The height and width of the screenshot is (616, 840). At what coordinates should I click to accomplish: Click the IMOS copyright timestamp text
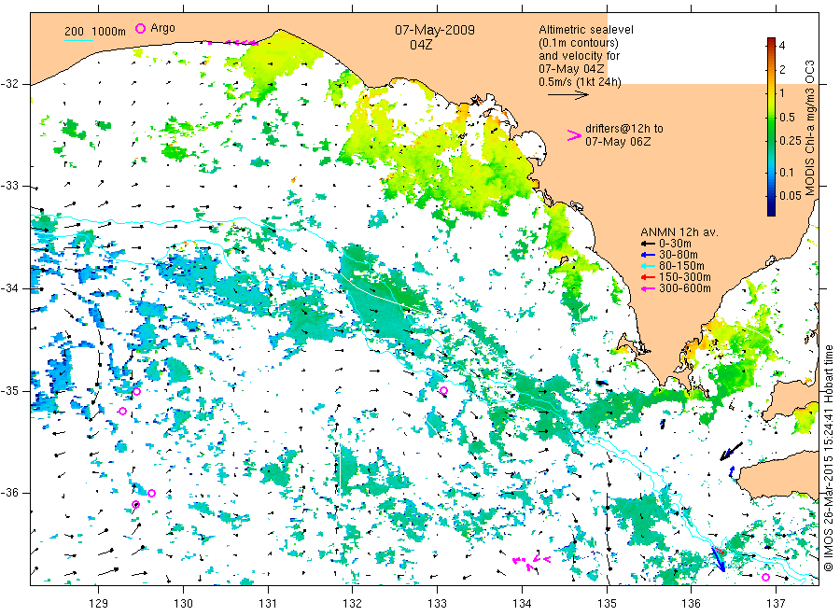tap(828, 458)
